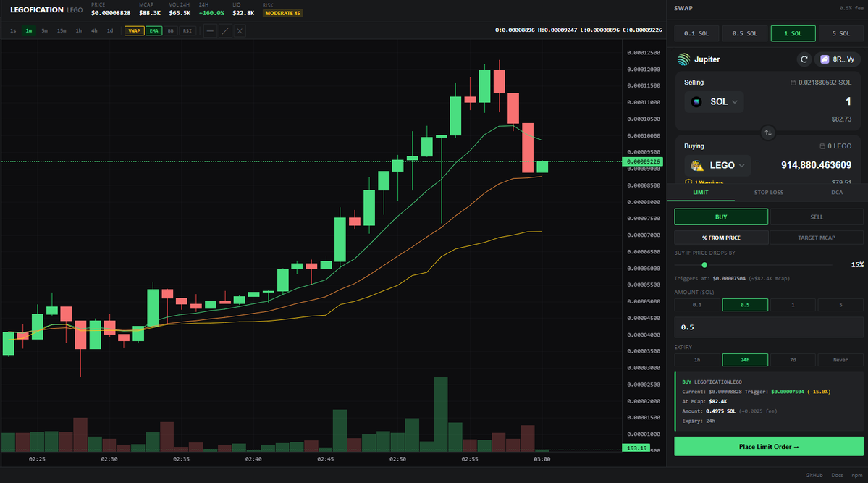Open the 8R...Vy wallet button
The image size is (868, 483).
(x=837, y=59)
